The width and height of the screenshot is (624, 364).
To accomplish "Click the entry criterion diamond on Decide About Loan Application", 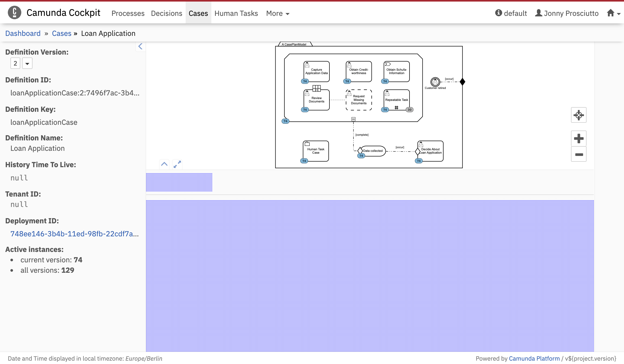I will tap(418, 151).
